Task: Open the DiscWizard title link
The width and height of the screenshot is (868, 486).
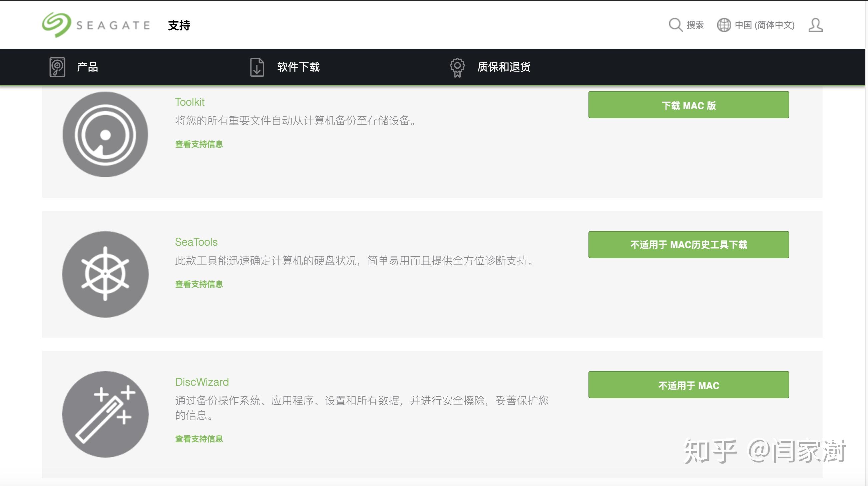Action: click(x=201, y=382)
